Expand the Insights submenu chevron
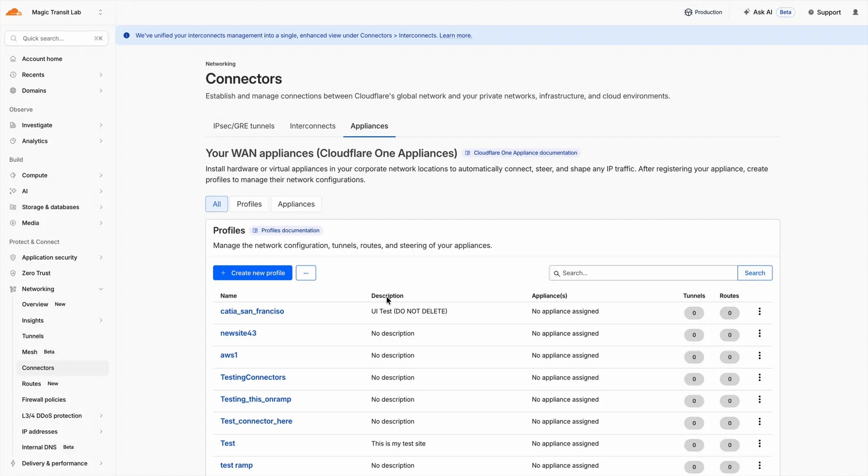The width and height of the screenshot is (868, 476). click(101, 320)
